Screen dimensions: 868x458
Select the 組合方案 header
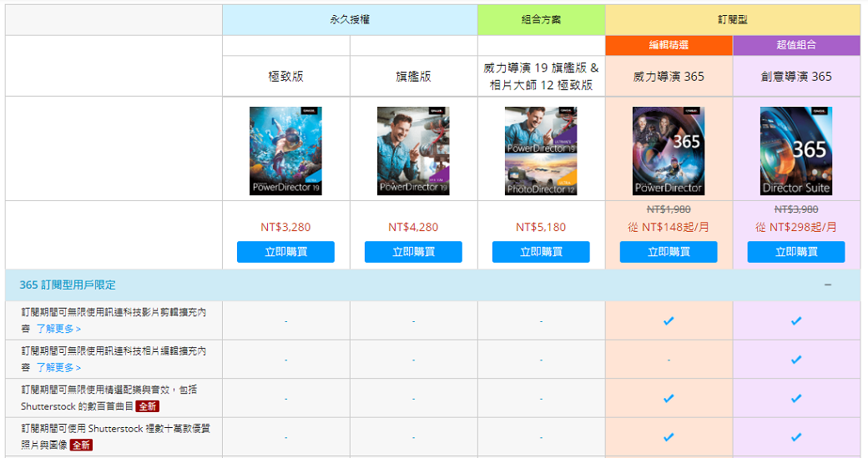point(542,20)
